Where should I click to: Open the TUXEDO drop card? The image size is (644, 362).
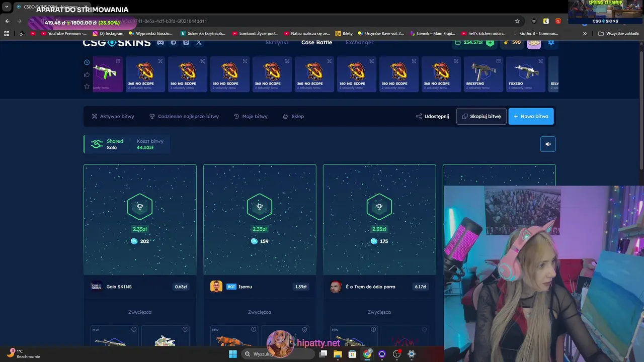[526, 74]
